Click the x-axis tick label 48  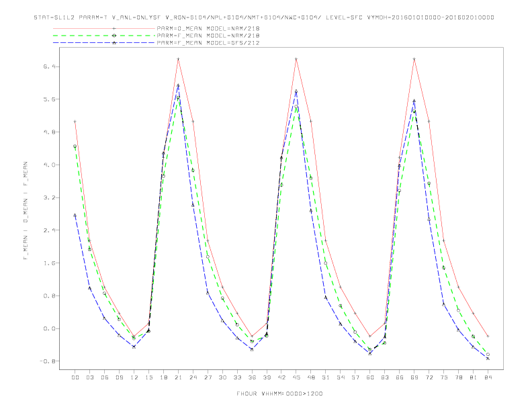tap(311, 377)
